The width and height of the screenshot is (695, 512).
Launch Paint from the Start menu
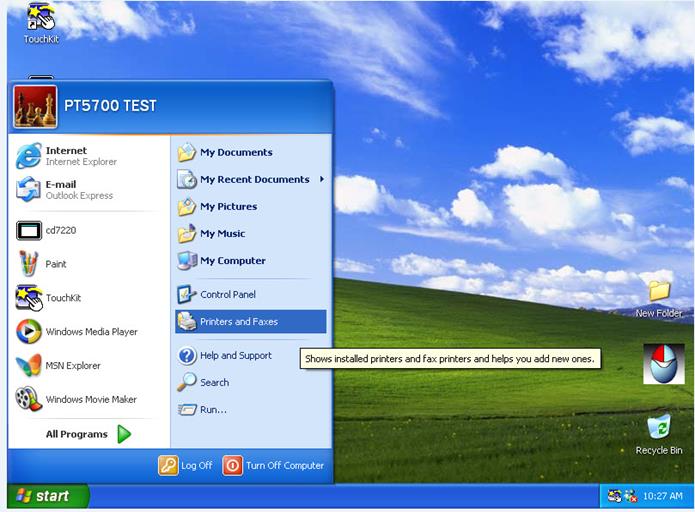pyautogui.click(x=29, y=264)
